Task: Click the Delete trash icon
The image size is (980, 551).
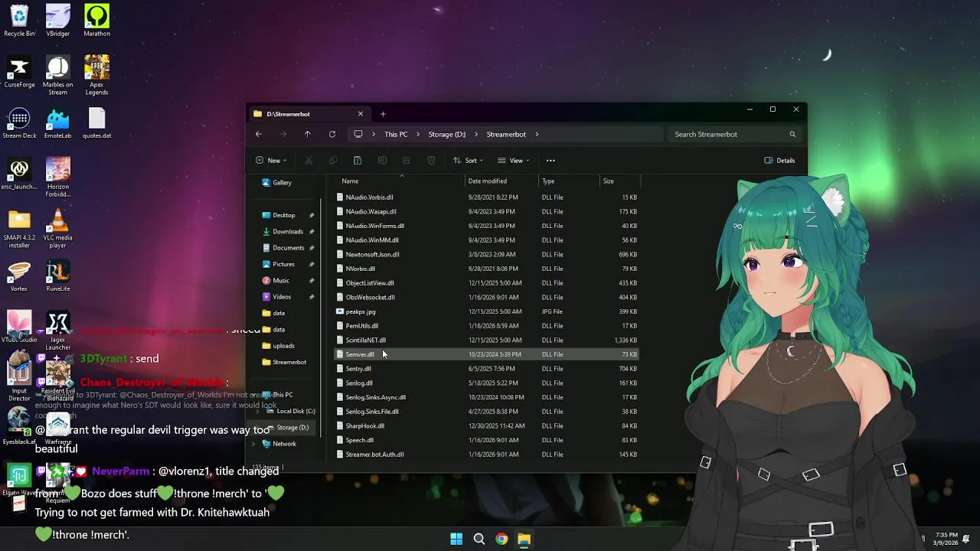Action: [431, 161]
